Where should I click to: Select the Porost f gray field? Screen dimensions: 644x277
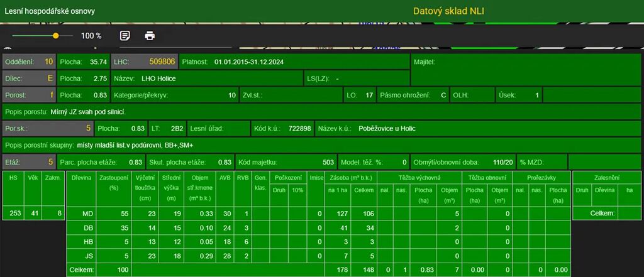tap(29, 95)
